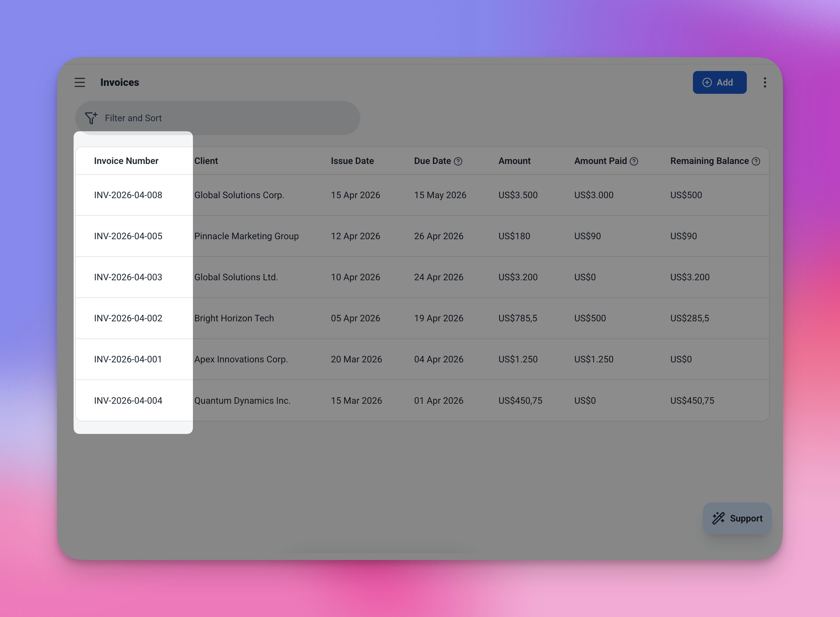This screenshot has width=840, height=617.
Task: Click the Due Date help icon
Action: tap(458, 161)
